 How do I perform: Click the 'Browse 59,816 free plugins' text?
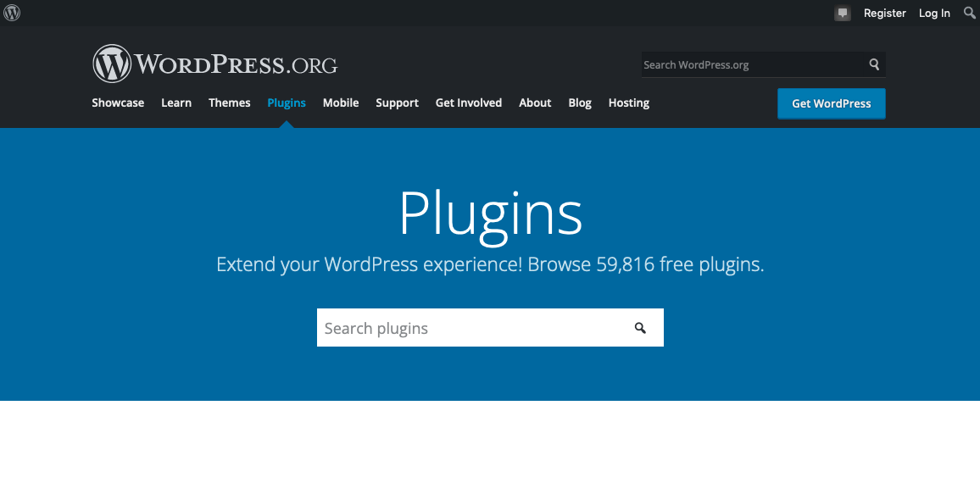pos(646,265)
